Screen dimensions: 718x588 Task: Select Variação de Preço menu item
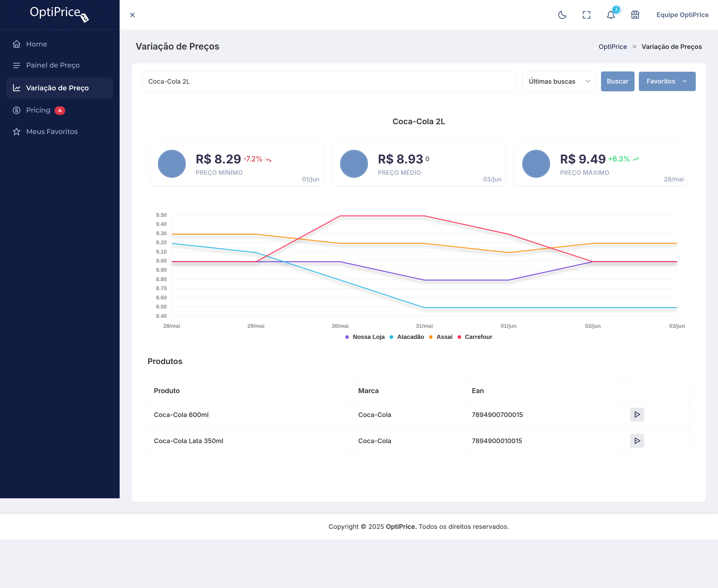(x=60, y=88)
